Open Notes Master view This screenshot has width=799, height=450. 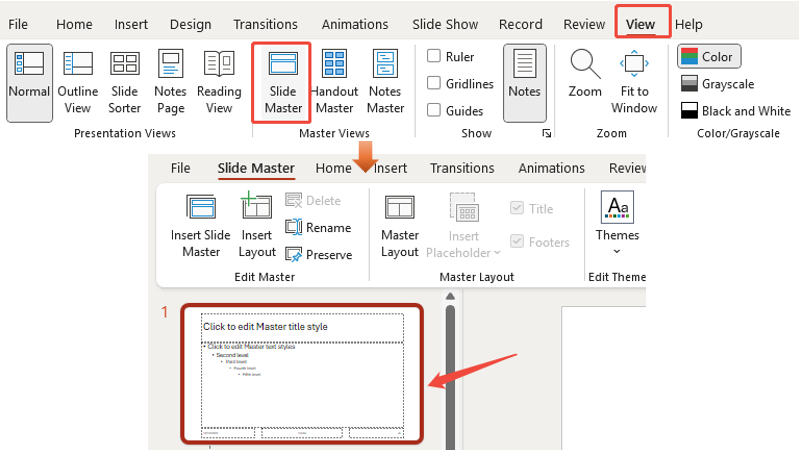click(x=385, y=83)
